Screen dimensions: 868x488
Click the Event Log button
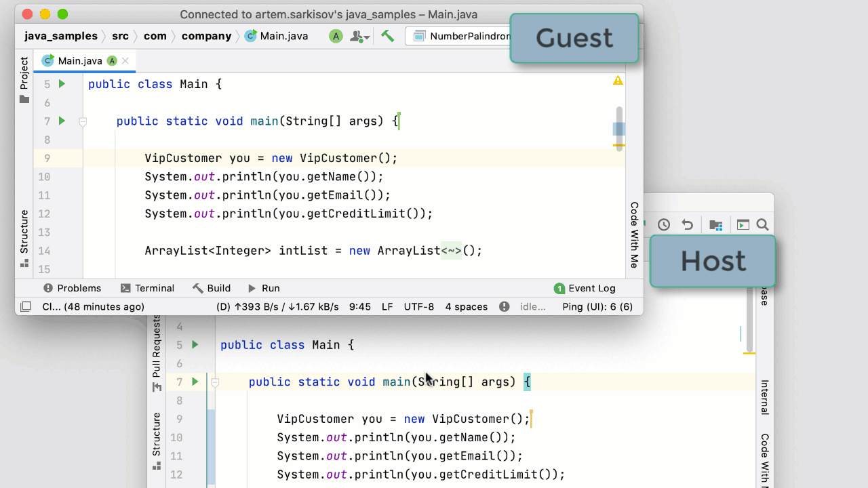585,288
